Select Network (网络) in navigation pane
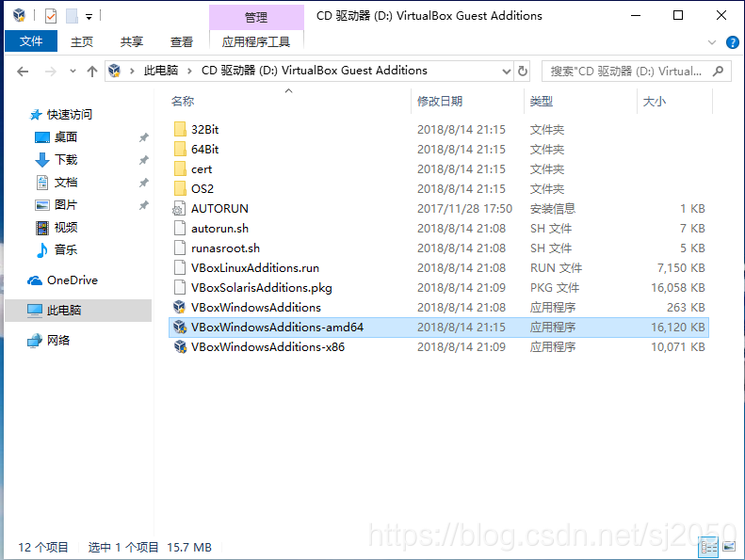Viewport: 745px width, 560px height. pos(58,340)
